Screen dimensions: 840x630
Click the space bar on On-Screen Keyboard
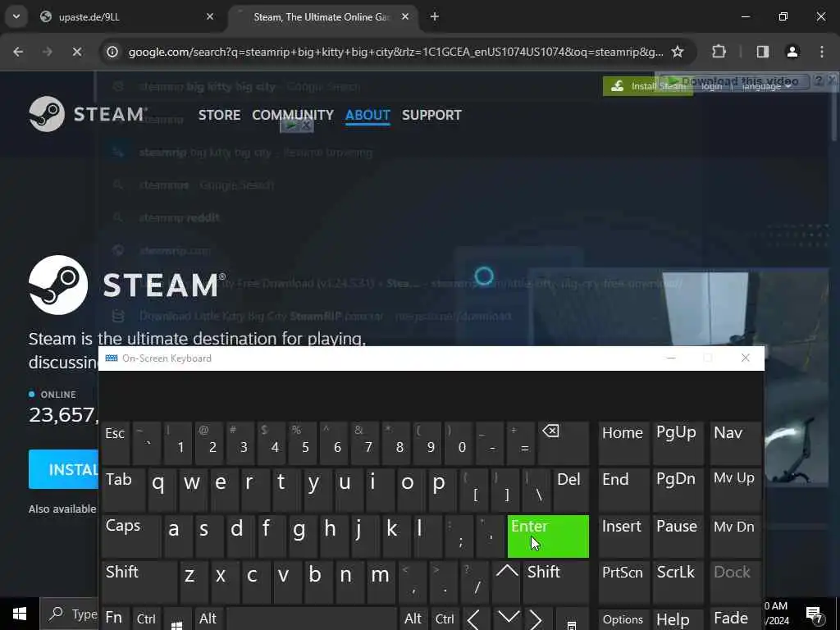click(311, 619)
